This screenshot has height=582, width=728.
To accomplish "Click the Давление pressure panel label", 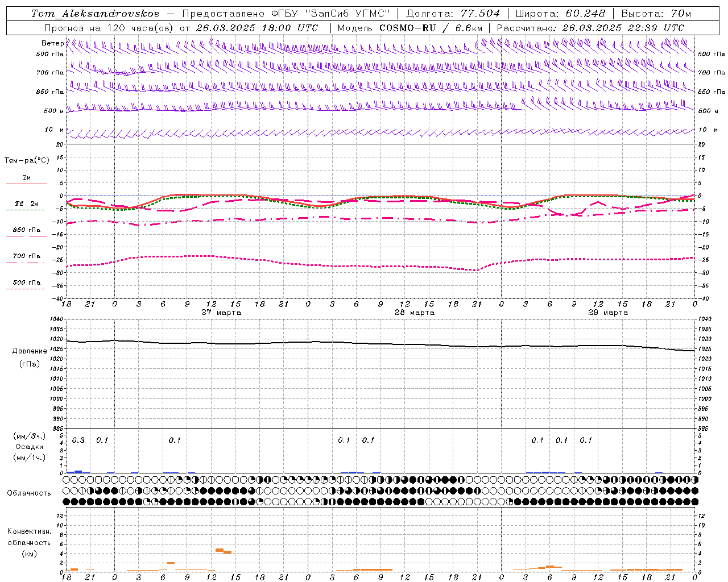I will tap(30, 351).
